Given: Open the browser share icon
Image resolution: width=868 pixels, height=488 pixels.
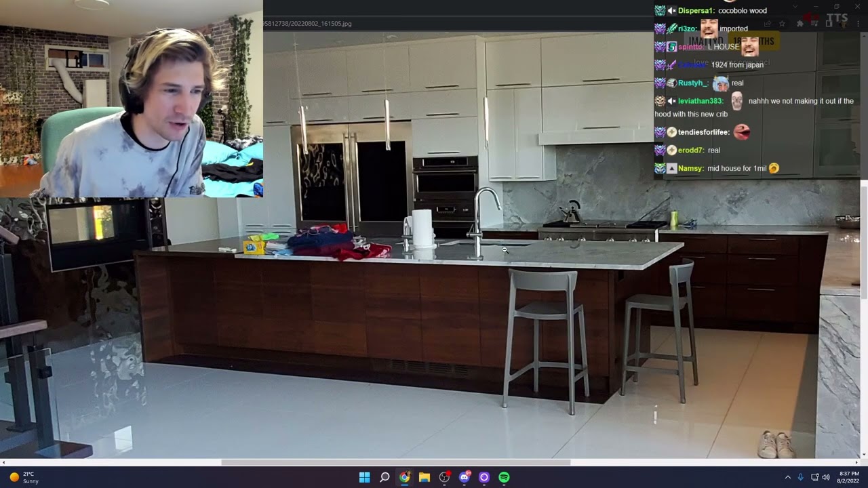Looking at the screenshot, I should coord(767,24).
